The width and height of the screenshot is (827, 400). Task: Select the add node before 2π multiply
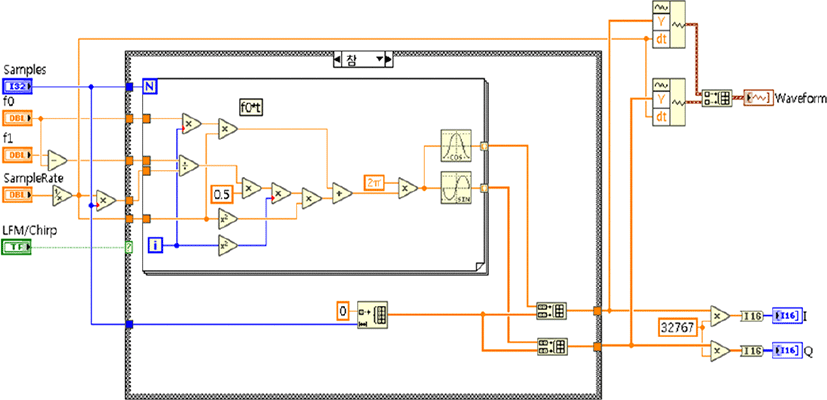coord(342,194)
